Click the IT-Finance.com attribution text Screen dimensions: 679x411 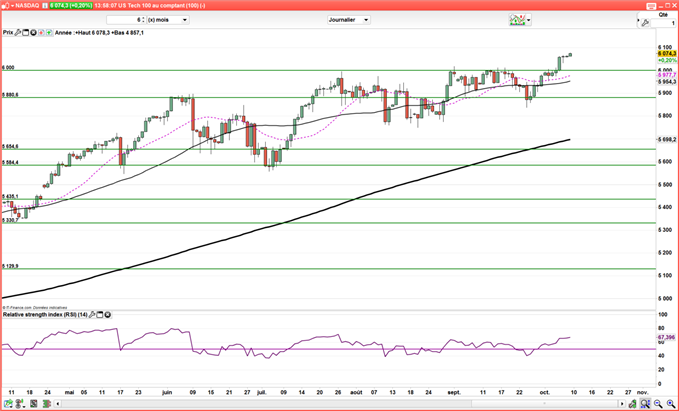35,307
